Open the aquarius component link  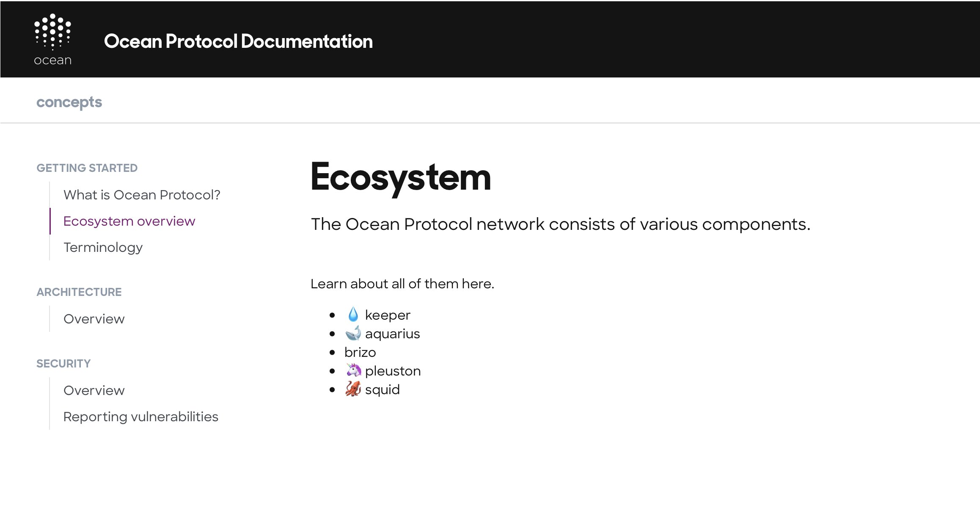click(x=392, y=334)
